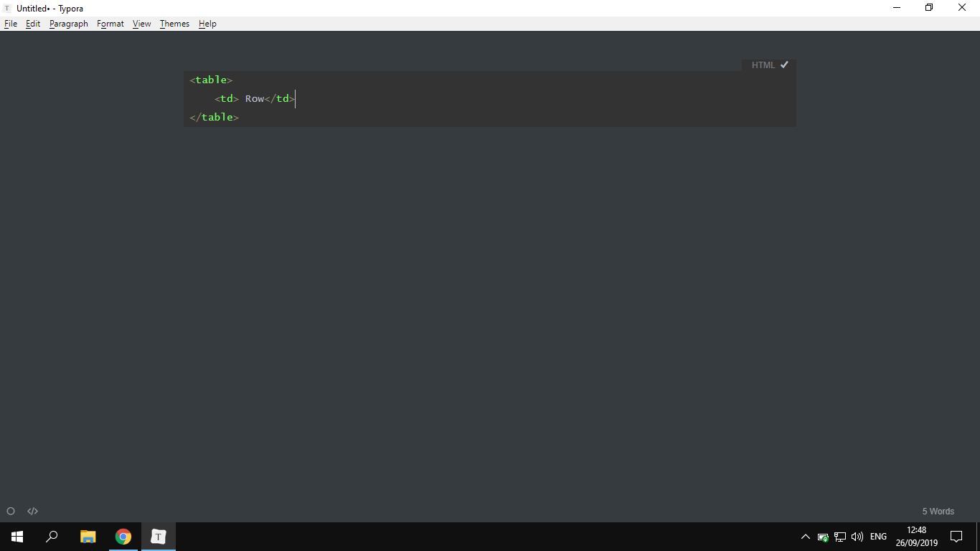The width and height of the screenshot is (980, 551).
Task: Click the Windows Start button
Action: click(16, 536)
